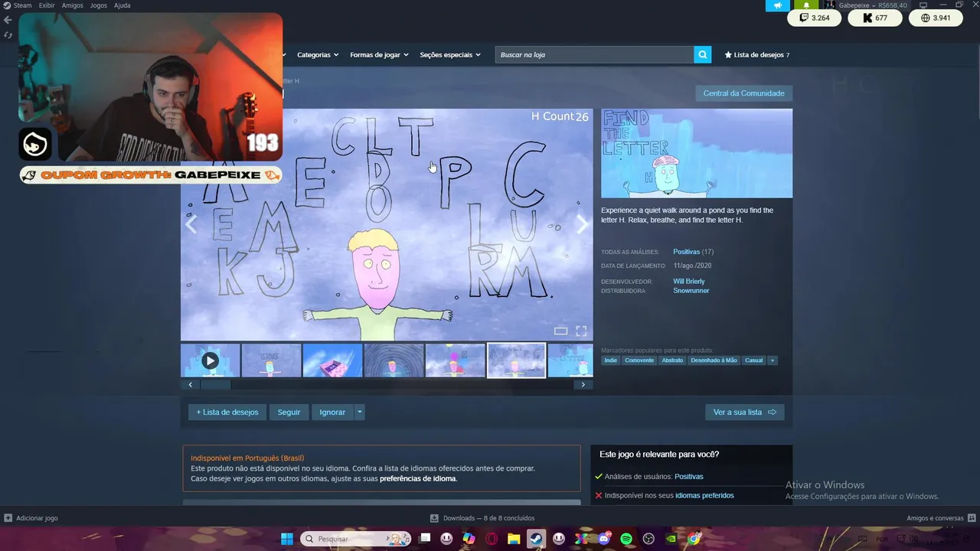Screen dimensions: 980x551
Task: Click the Gabepeixe profile avatar
Action: coord(830,5)
